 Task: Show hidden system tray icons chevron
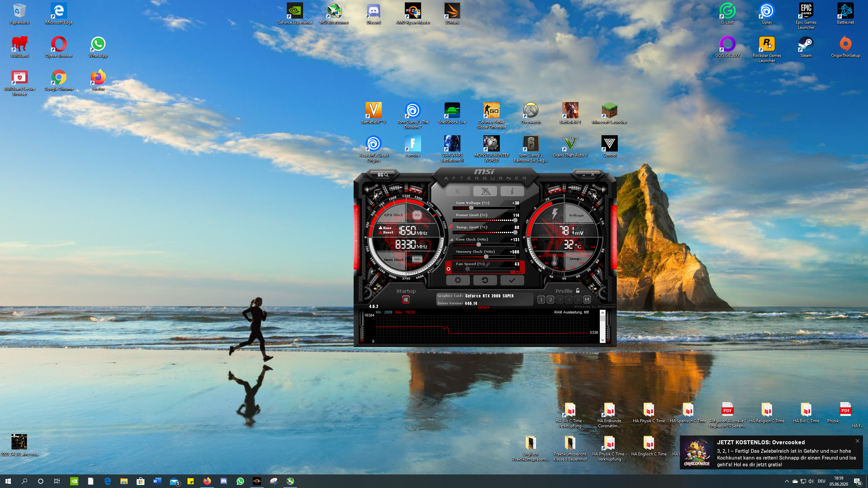coord(787,481)
